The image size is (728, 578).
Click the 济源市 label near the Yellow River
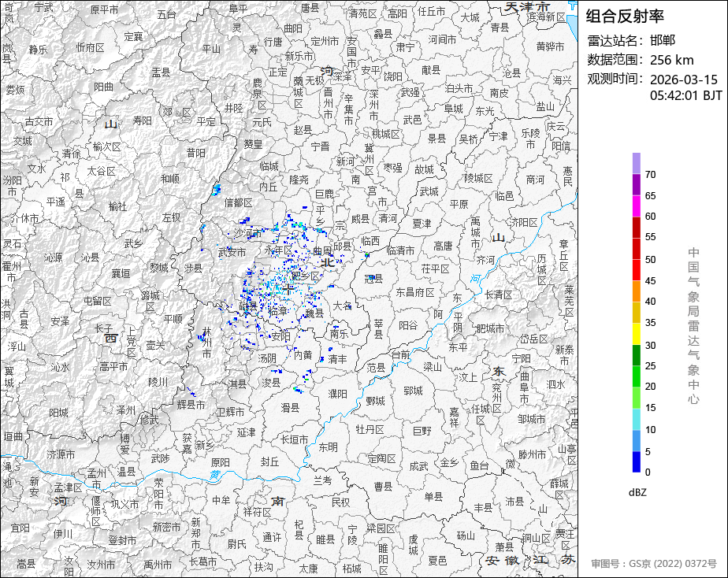click(x=61, y=454)
